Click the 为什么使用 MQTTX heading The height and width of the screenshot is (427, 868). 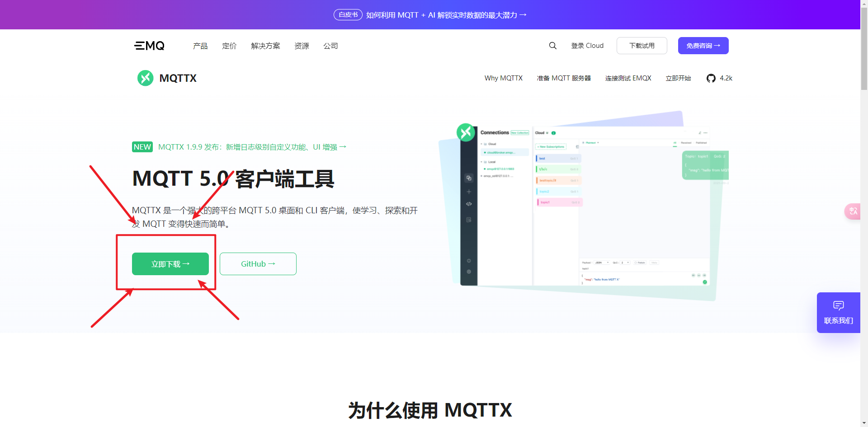click(x=430, y=410)
